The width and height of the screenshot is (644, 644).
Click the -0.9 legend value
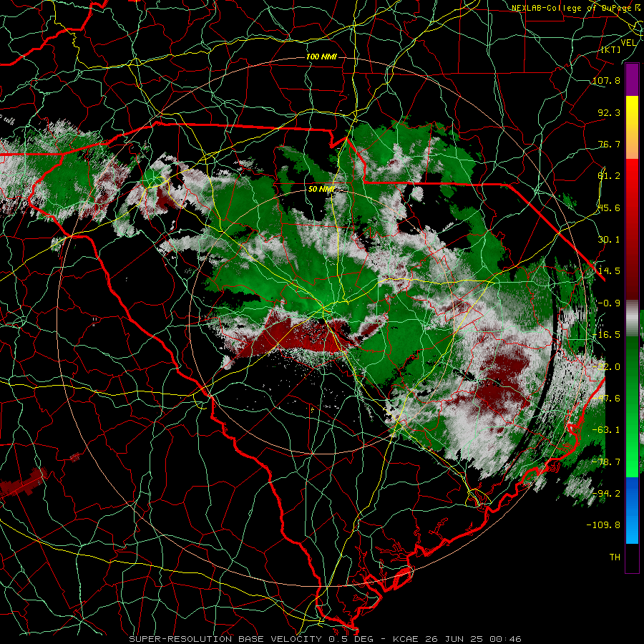(x=609, y=303)
